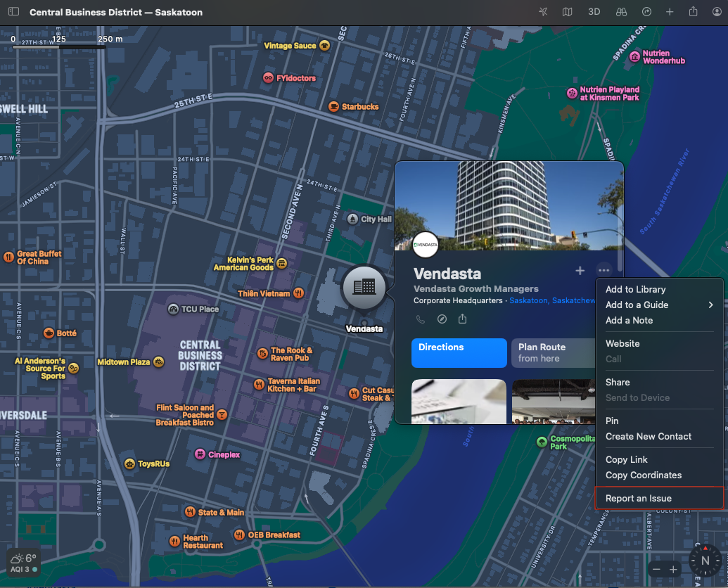Select the Starbucks map pin

pyautogui.click(x=333, y=107)
